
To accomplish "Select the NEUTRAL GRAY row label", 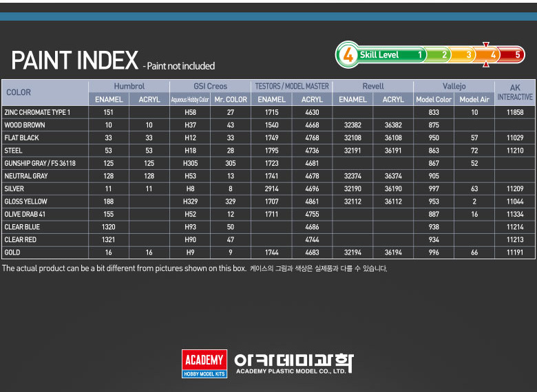I will [x=26, y=176].
